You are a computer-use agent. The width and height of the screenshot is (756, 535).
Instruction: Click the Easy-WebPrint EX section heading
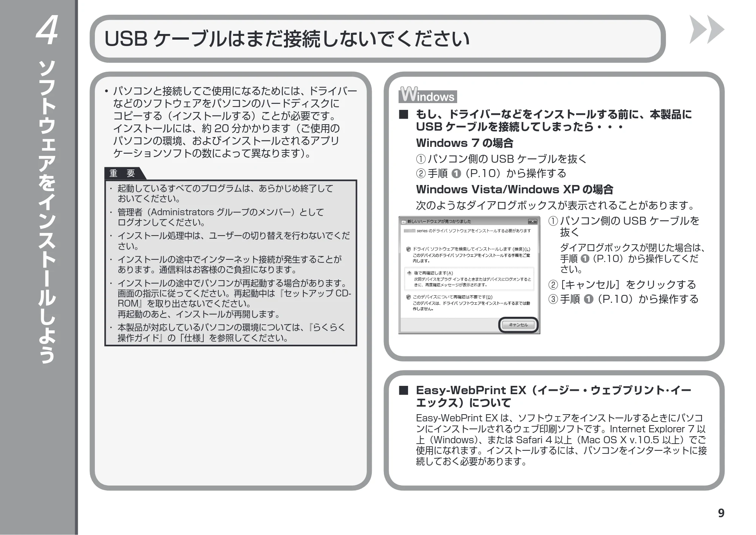[x=553, y=396]
